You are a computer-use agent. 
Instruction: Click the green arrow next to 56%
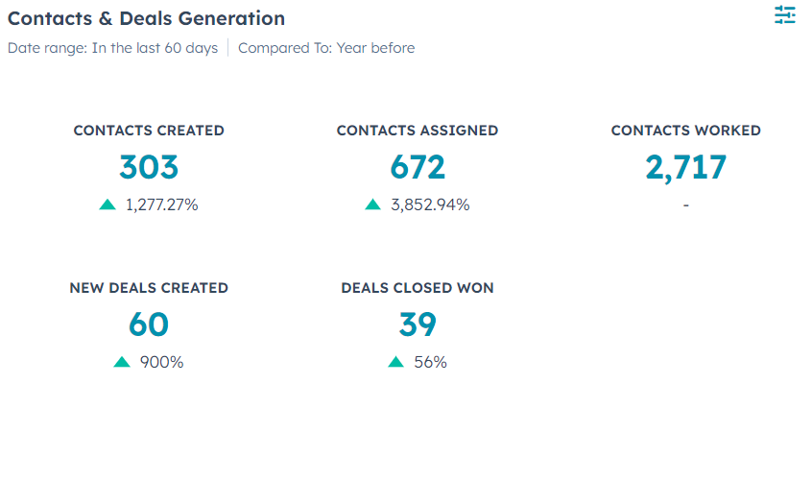pyautogui.click(x=395, y=362)
